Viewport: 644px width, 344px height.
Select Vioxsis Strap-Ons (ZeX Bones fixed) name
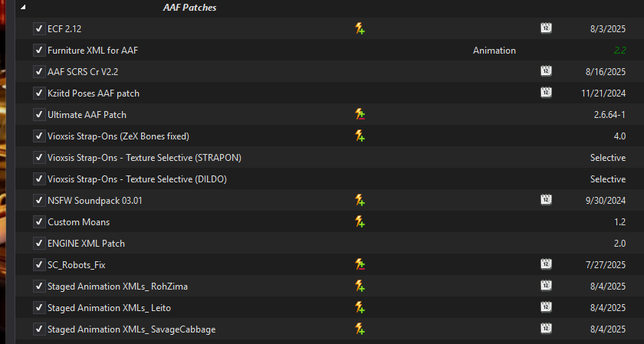pos(118,136)
